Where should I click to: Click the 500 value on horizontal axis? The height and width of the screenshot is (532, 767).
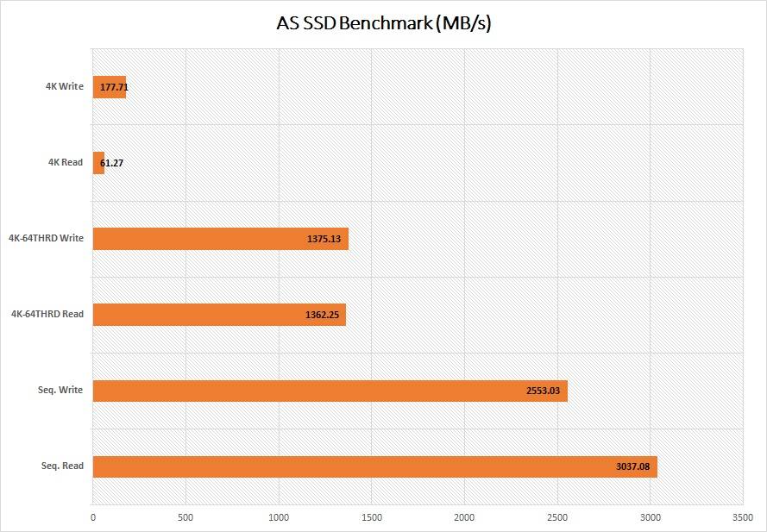tap(185, 518)
